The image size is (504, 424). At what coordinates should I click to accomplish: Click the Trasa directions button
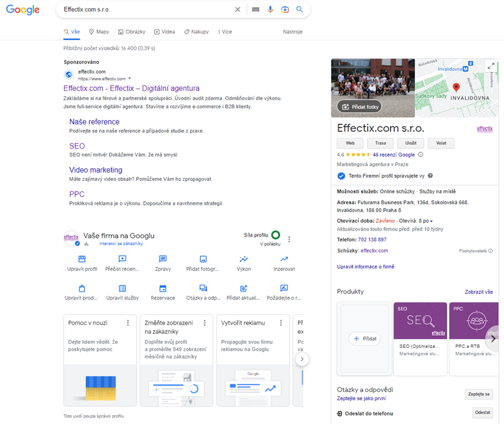381,143
